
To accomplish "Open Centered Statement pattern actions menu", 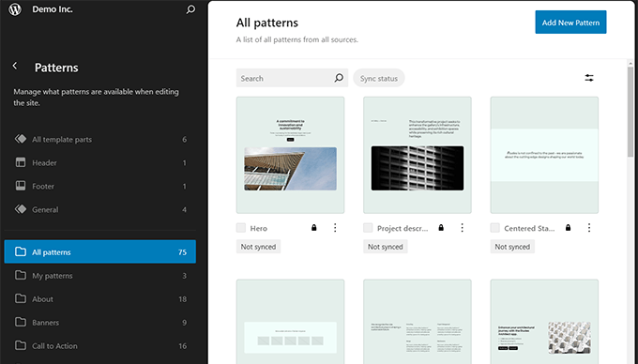I will pyautogui.click(x=589, y=228).
